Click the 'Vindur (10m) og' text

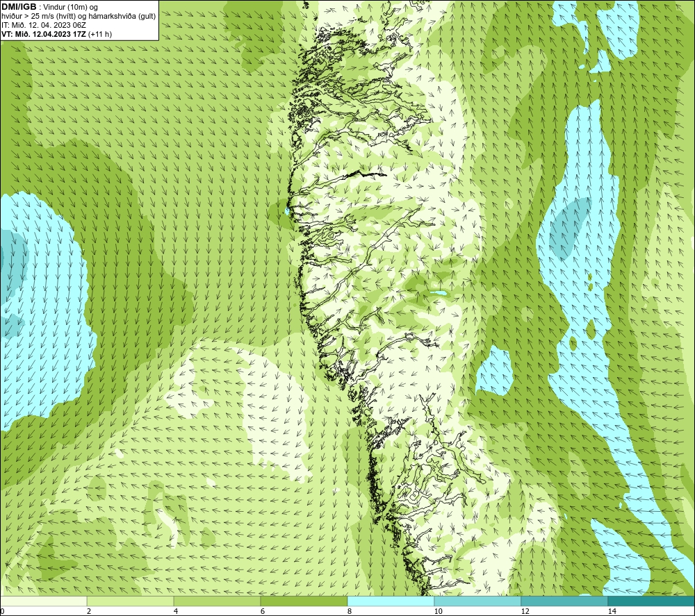pos(70,8)
